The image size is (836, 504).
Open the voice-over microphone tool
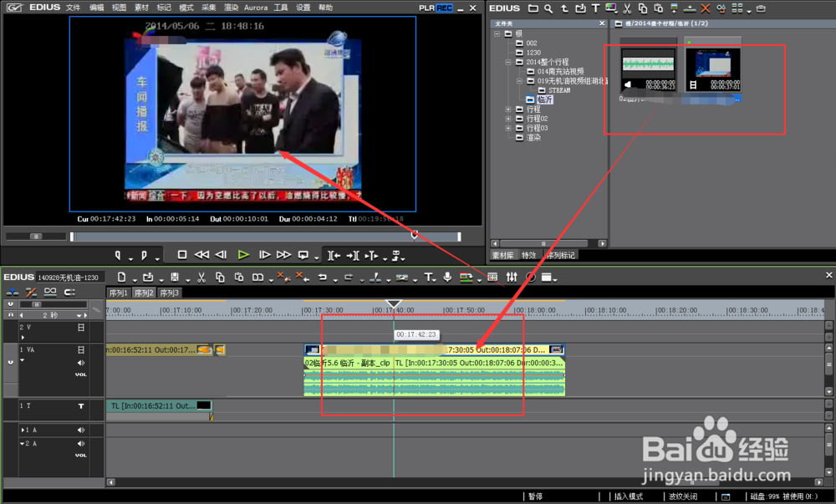point(447,277)
